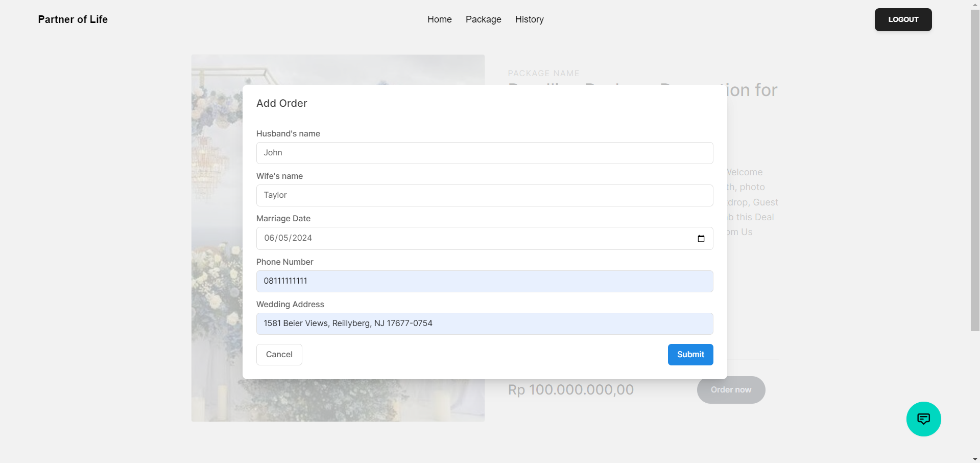Click the Marriage Date label
Image resolution: width=980 pixels, height=463 pixels.
[x=283, y=218]
